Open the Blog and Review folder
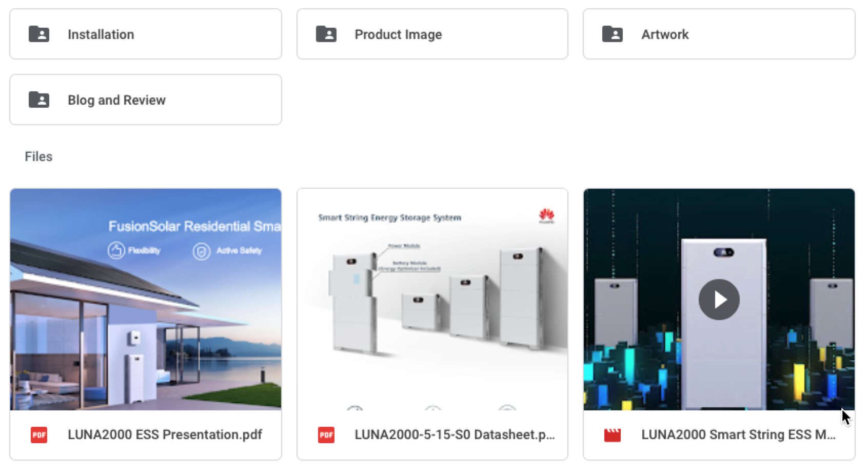Screen dimensions: 868x475 pos(146,100)
